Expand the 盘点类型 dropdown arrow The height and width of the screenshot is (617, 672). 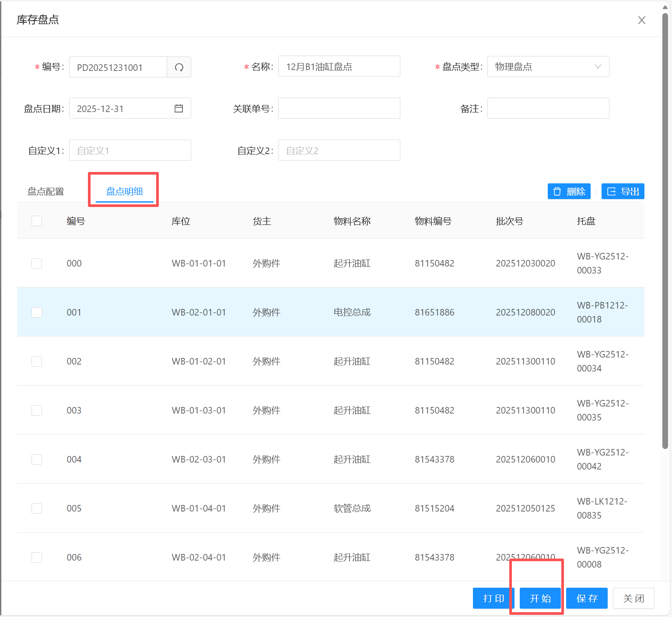[x=598, y=67]
